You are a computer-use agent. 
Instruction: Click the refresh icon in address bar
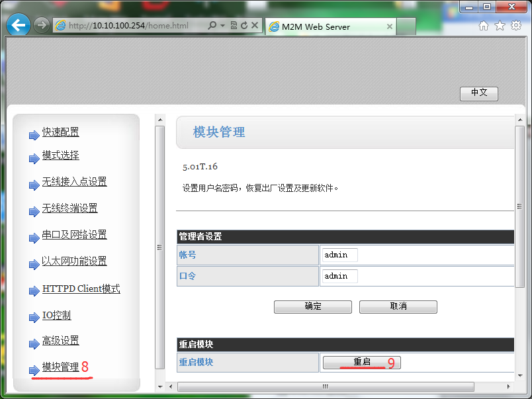(x=244, y=26)
